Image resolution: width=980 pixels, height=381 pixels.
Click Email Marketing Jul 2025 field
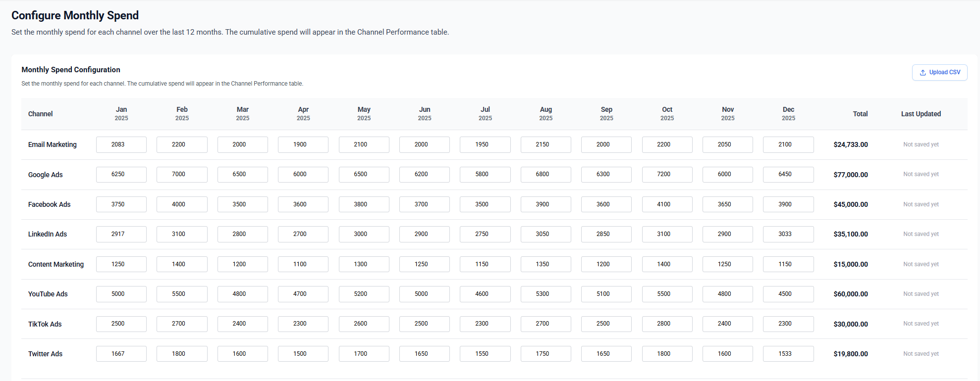pos(485,144)
